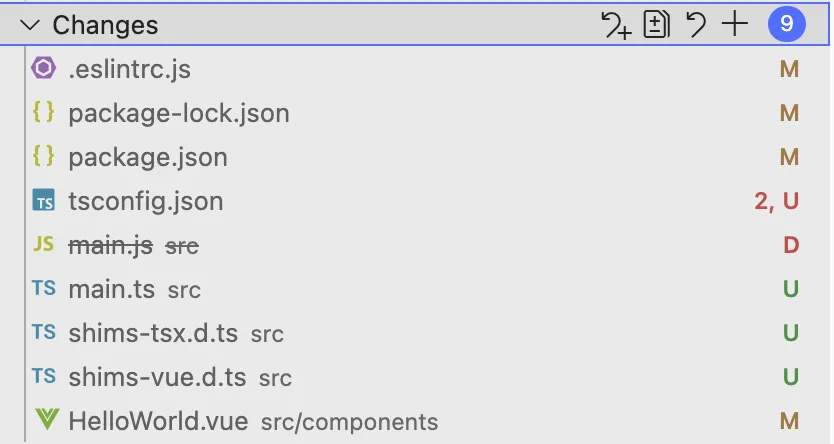Click the D status badge on main.js
The image size is (834, 444).
791,245
